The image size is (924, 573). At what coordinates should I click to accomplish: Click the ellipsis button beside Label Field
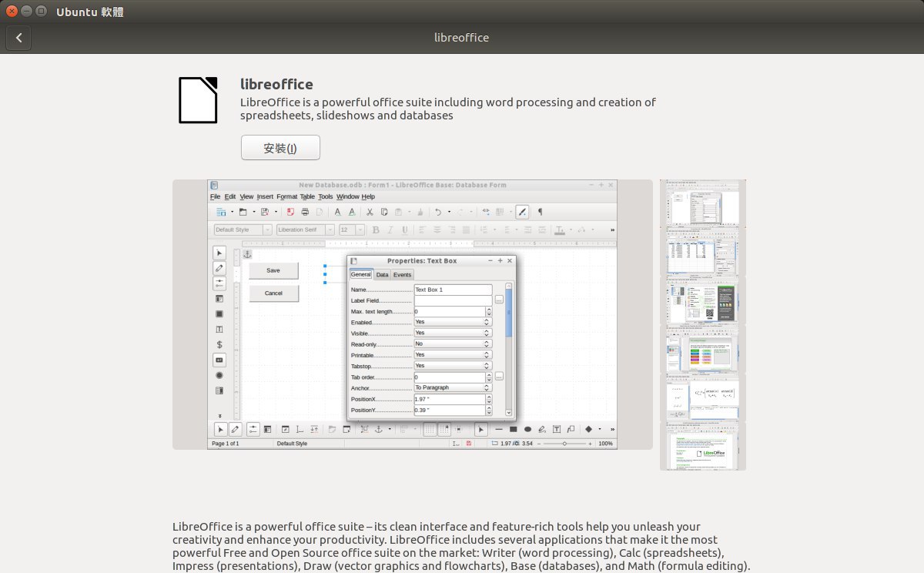499,300
